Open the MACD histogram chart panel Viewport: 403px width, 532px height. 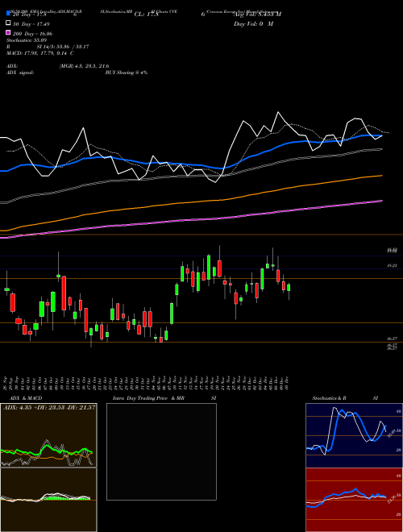48,500
